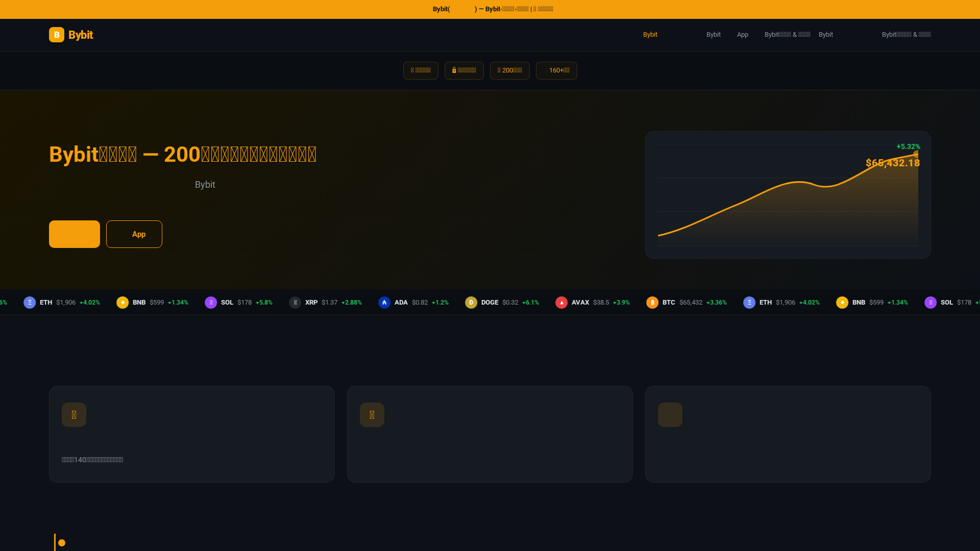Viewport: 980px width, 551px height.
Task: Click the yellow BNB coin icon
Action: point(122,303)
